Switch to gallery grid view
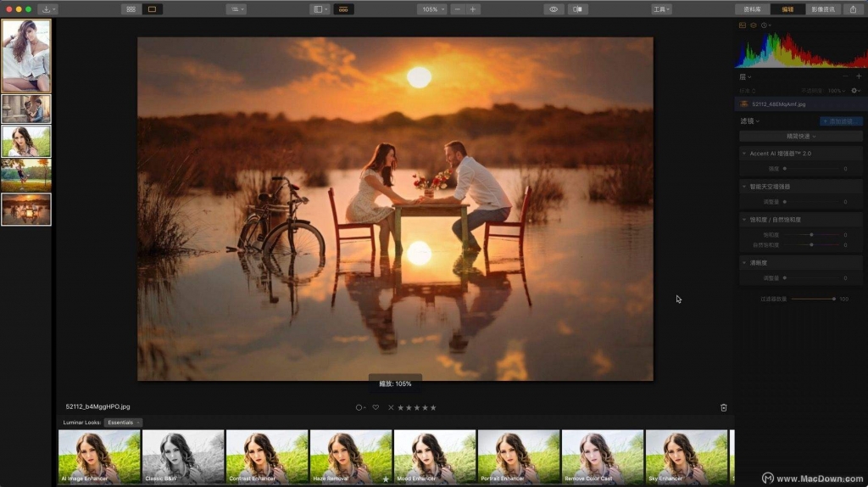The image size is (868, 487). [x=131, y=9]
